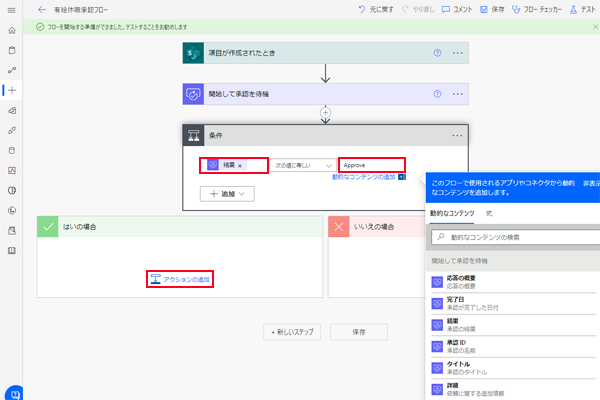This screenshot has height=400, width=600.
Task: Switch to the 動的なコンテンツ tab
Action: point(452,214)
